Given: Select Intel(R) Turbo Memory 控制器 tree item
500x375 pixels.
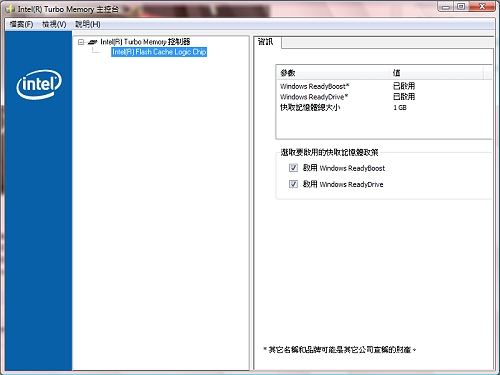Looking at the screenshot, I should tap(145, 42).
